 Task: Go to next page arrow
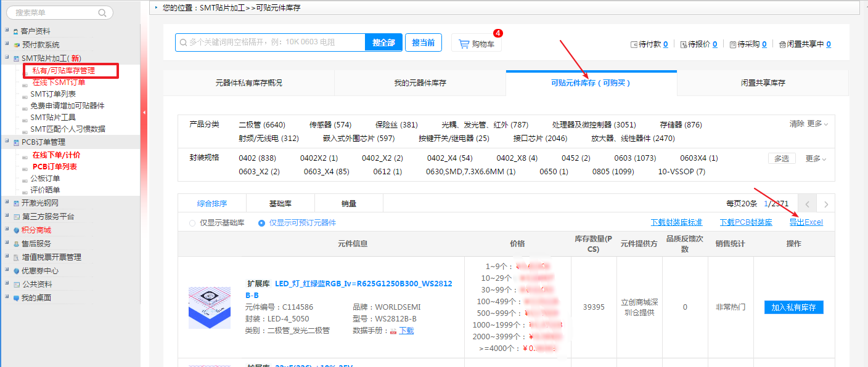click(826, 204)
